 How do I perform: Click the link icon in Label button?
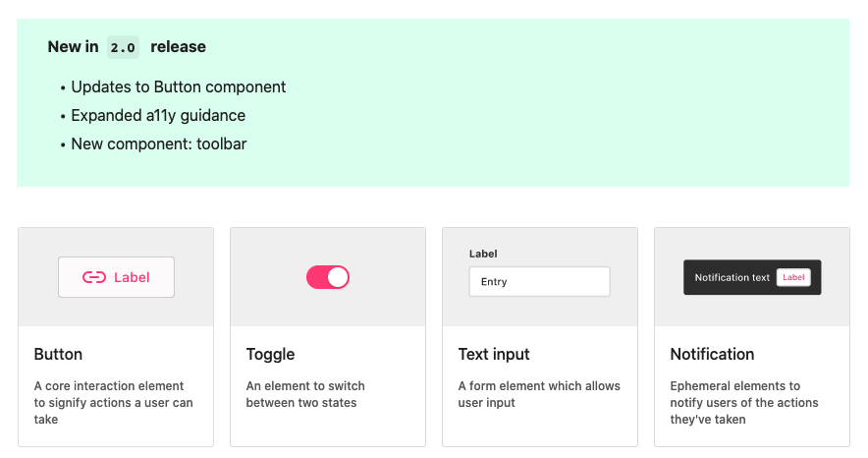93,277
